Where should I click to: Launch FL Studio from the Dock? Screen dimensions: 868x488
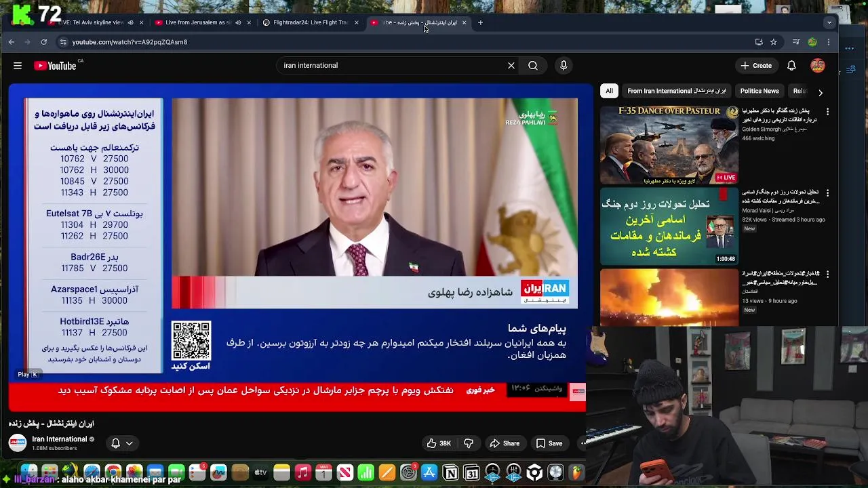tap(576, 472)
